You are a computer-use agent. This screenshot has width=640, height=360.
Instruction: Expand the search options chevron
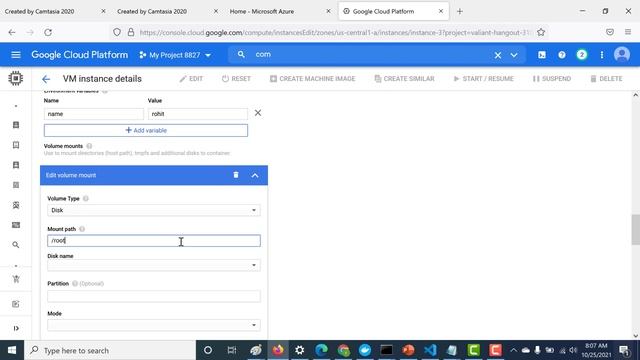(x=514, y=55)
